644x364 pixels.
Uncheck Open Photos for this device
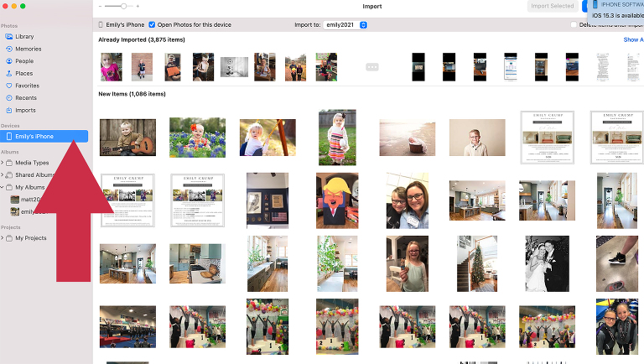coord(152,24)
